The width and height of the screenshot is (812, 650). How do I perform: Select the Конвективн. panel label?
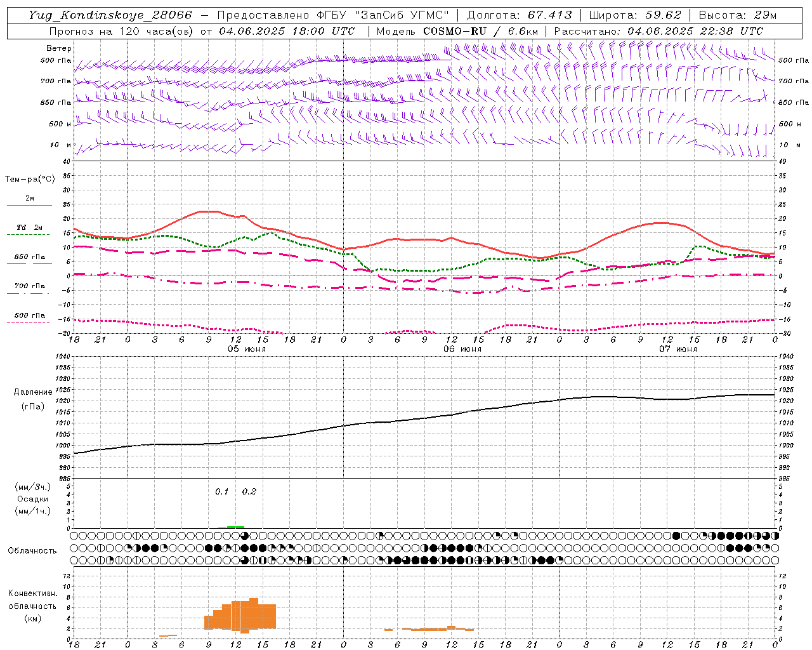(x=33, y=594)
